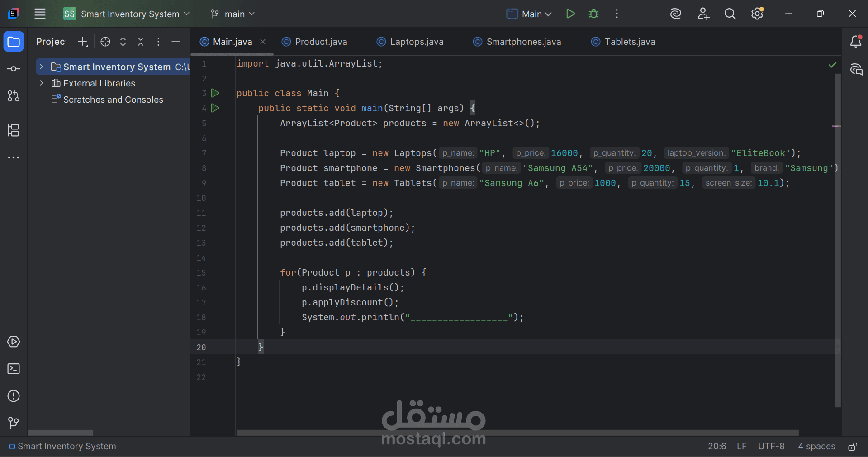Click 4 spaces indent setting
868x457 pixels.
tap(816, 447)
